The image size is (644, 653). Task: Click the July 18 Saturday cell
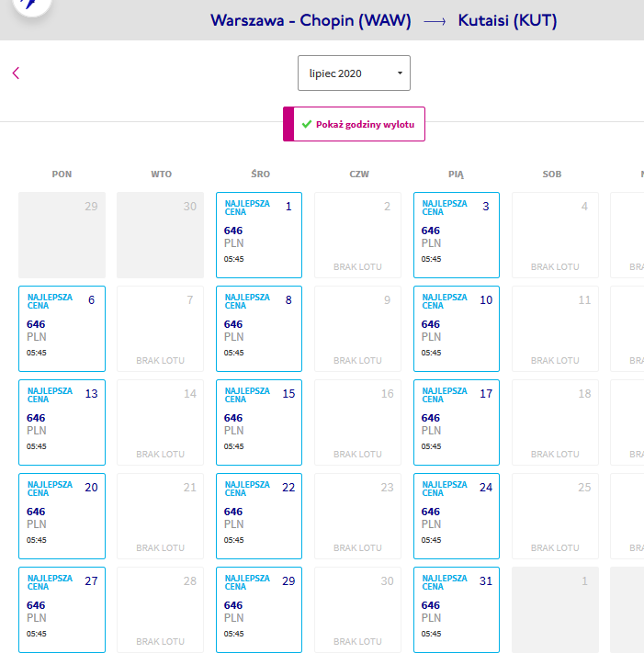click(x=555, y=422)
